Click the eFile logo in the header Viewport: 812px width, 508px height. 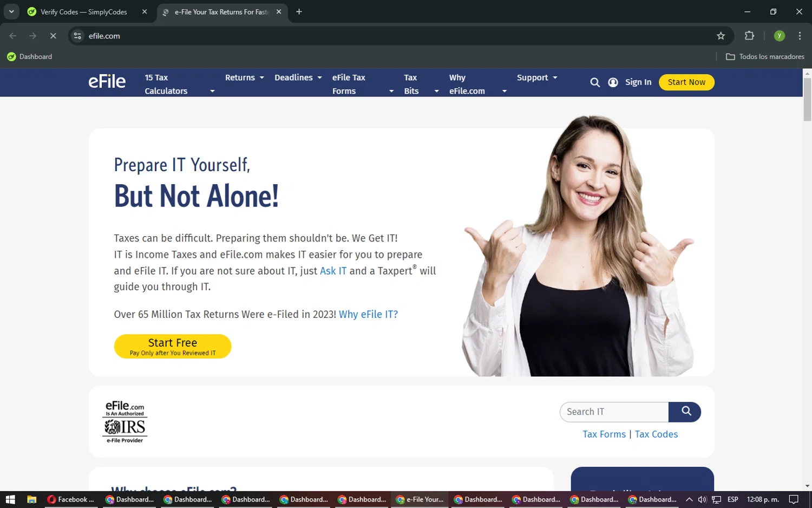tap(107, 82)
